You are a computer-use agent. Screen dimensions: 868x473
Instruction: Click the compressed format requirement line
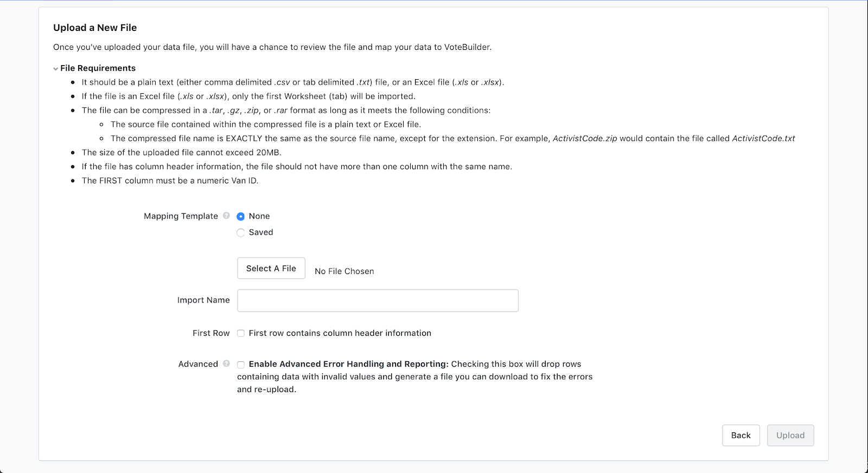click(286, 110)
